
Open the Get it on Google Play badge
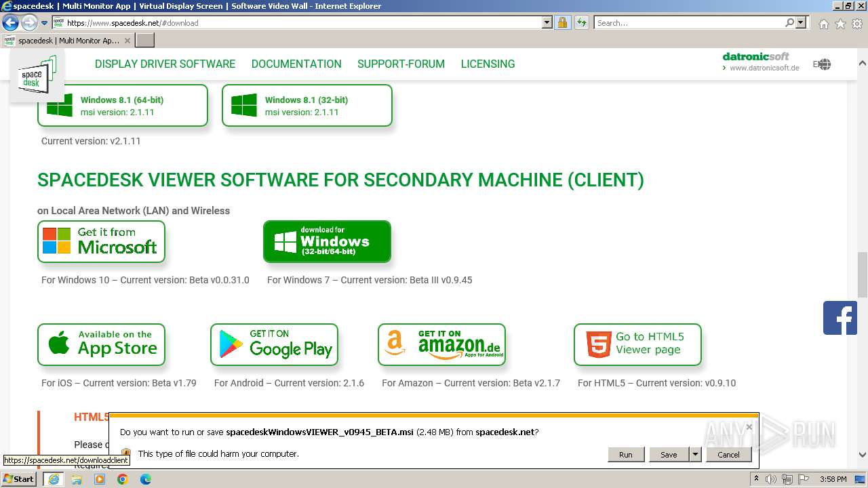tap(274, 344)
